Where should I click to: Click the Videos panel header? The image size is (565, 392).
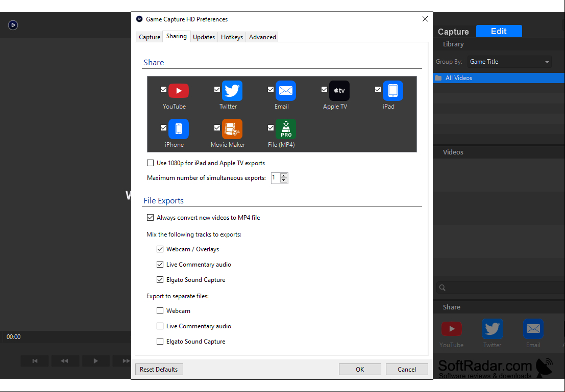499,152
